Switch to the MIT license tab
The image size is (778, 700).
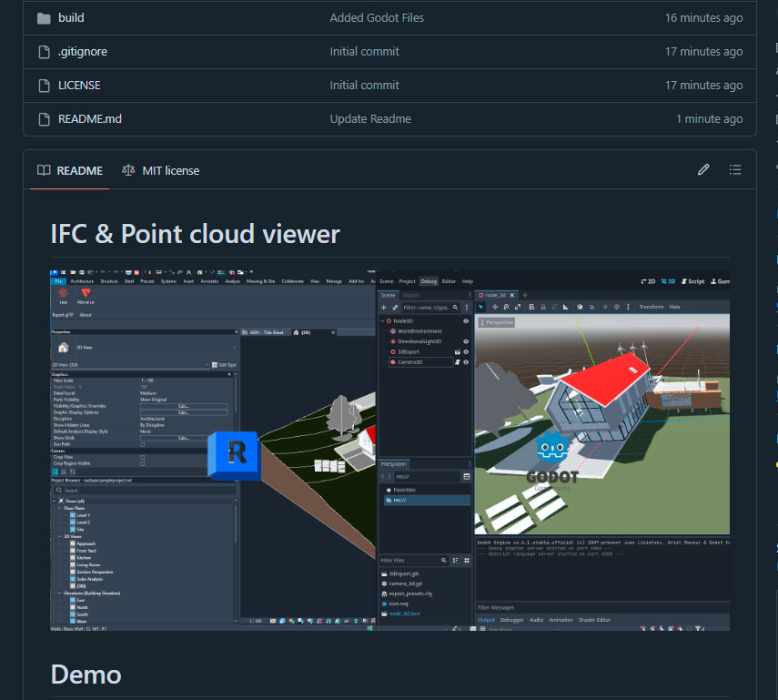(x=161, y=171)
